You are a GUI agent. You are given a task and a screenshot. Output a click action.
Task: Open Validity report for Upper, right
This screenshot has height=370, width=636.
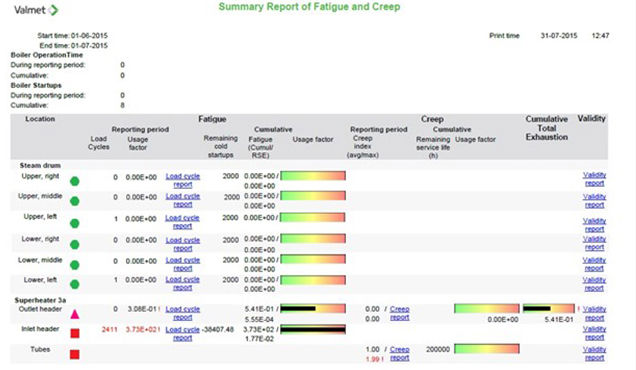click(x=594, y=179)
